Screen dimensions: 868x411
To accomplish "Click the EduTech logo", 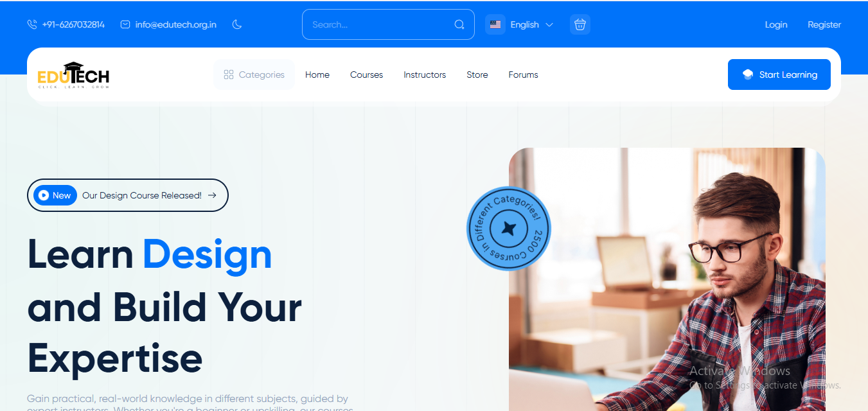I will [x=73, y=75].
